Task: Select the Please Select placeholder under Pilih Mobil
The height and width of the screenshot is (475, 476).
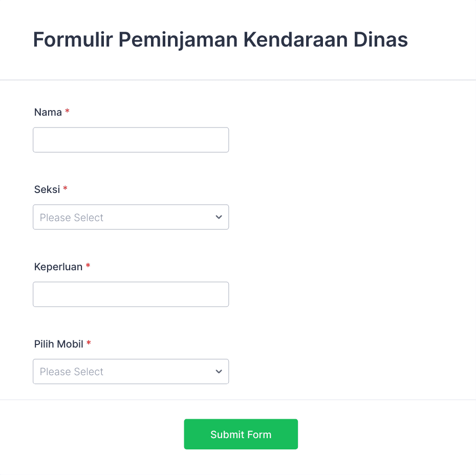Action: [71, 372]
